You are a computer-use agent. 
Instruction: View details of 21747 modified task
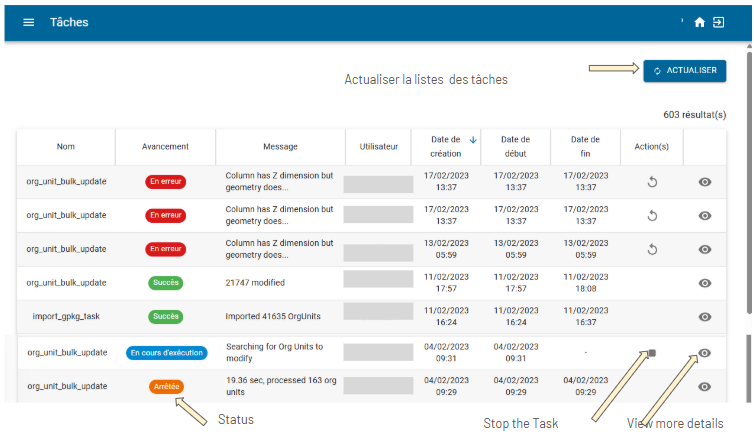705,283
